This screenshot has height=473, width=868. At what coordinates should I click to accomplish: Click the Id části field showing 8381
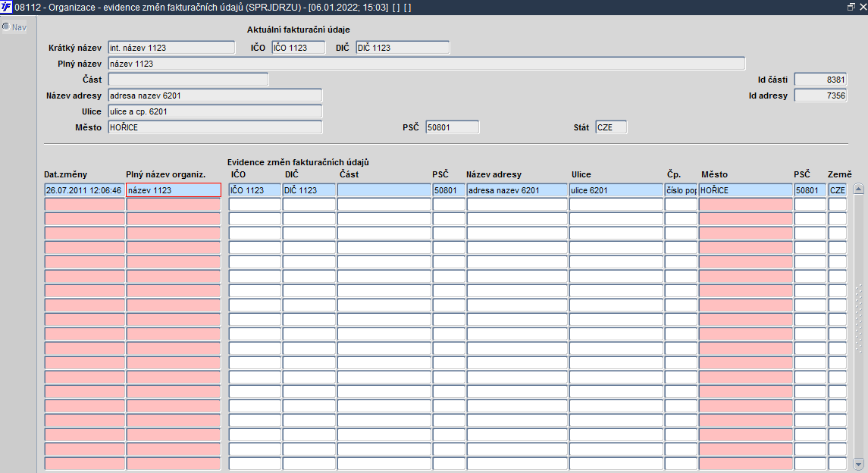820,80
